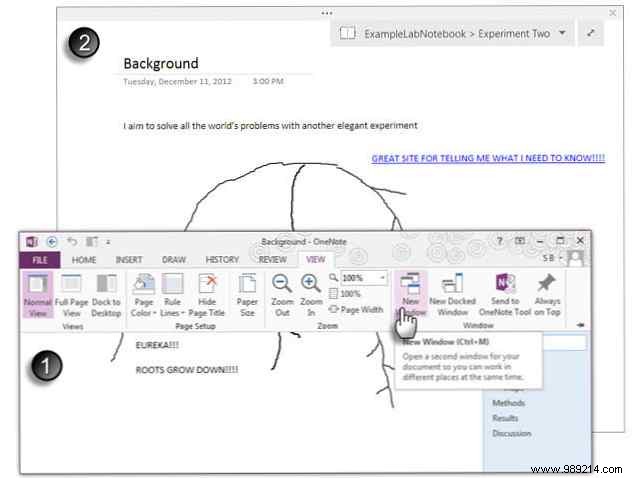Click the Background page title

tap(161, 63)
